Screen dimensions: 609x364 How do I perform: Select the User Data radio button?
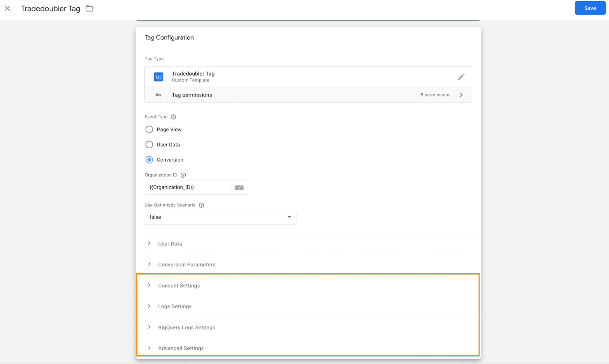(x=149, y=145)
